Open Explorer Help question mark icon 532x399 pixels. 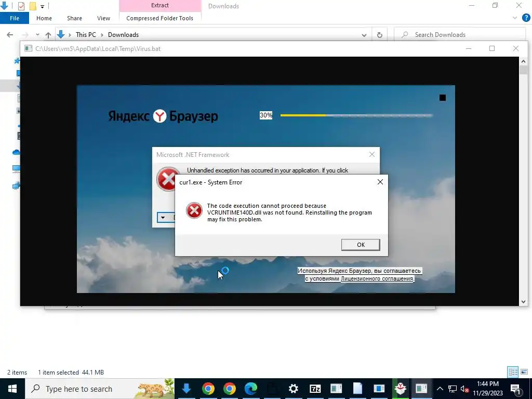click(526, 18)
